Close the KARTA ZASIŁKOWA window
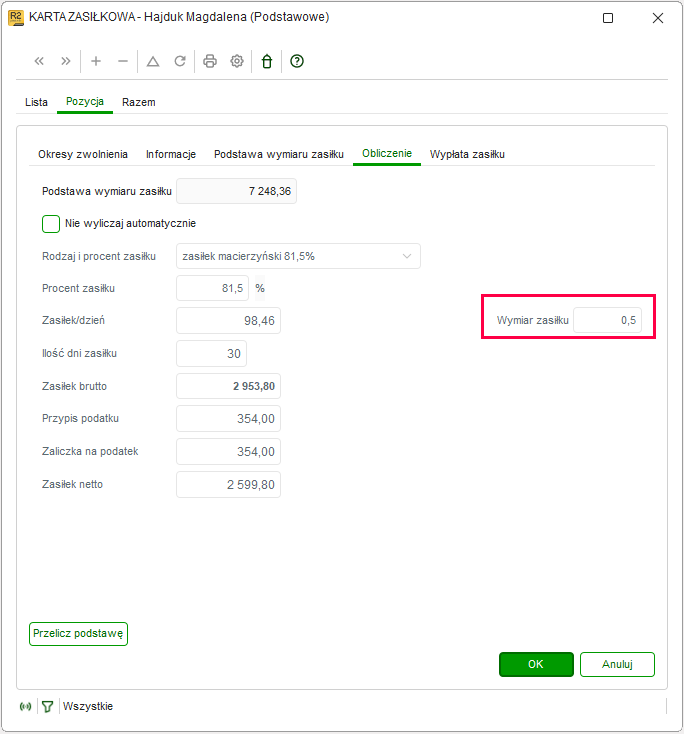This screenshot has height=734, width=684. 658,18
